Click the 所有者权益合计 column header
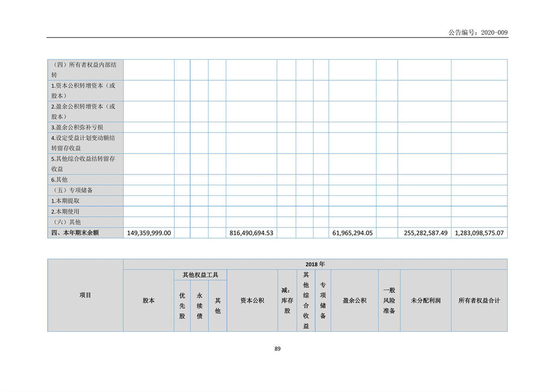Screen dimensions: 555x392 [x=479, y=300]
